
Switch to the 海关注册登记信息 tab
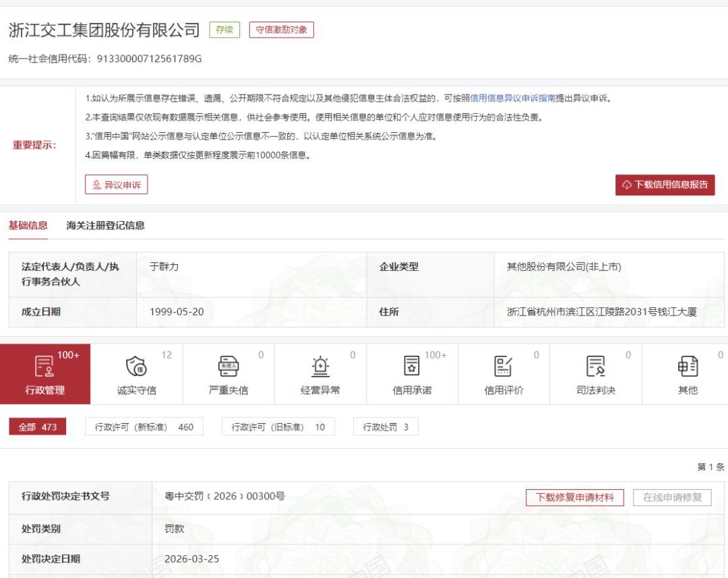[x=105, y=226]
